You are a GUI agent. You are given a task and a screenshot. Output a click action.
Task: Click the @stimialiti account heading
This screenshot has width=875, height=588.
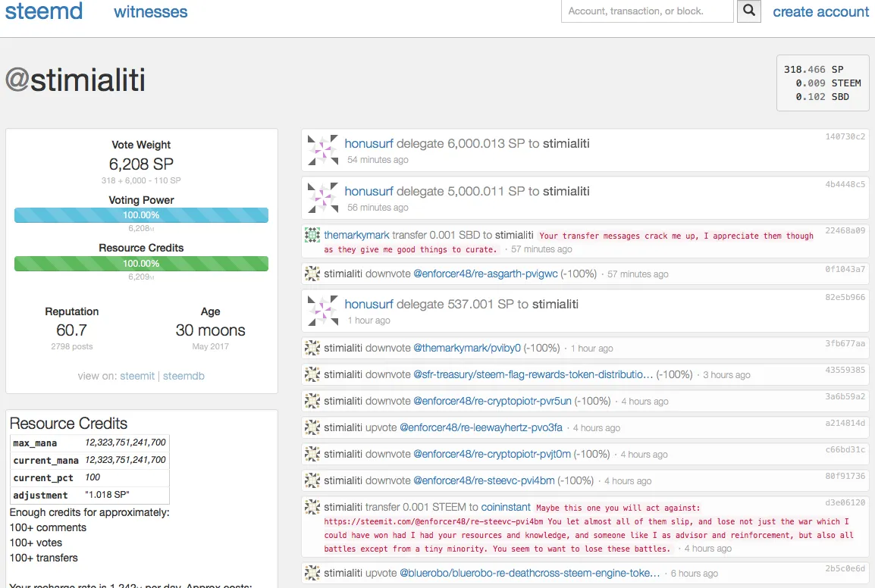click(75, 80)
